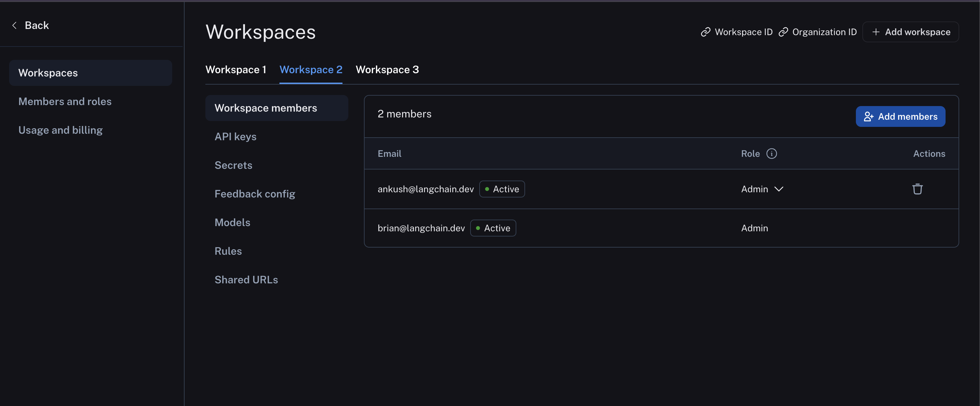Copy the Organization ID via its link icon
Viewport: 980px width, 406px height.
click(x=783, y=32)
